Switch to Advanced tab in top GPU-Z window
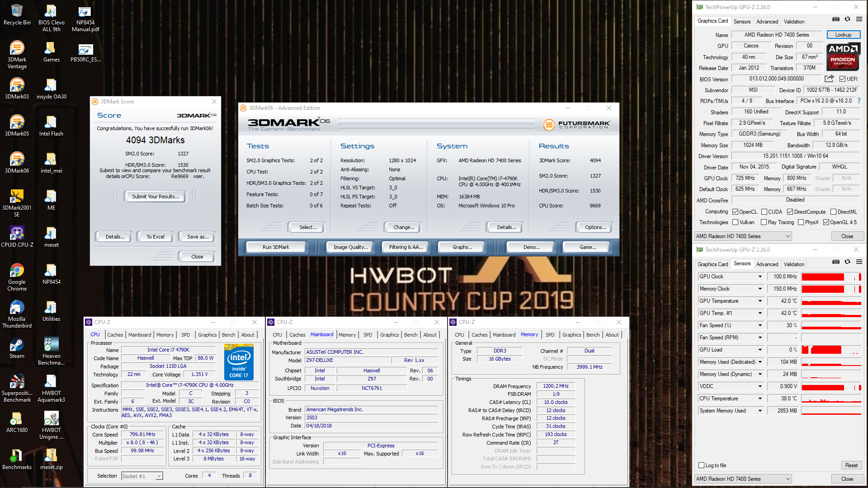This screenshot has height=488, width=868. [767, 22]
